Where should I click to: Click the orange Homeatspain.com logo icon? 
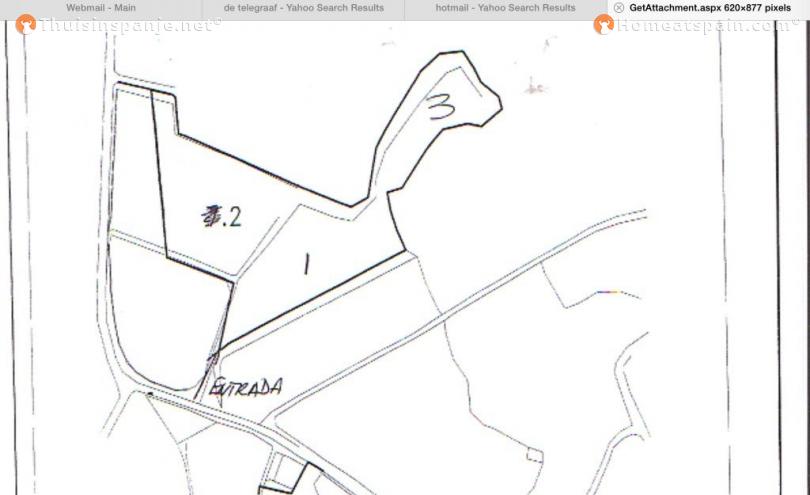point(603,24)
